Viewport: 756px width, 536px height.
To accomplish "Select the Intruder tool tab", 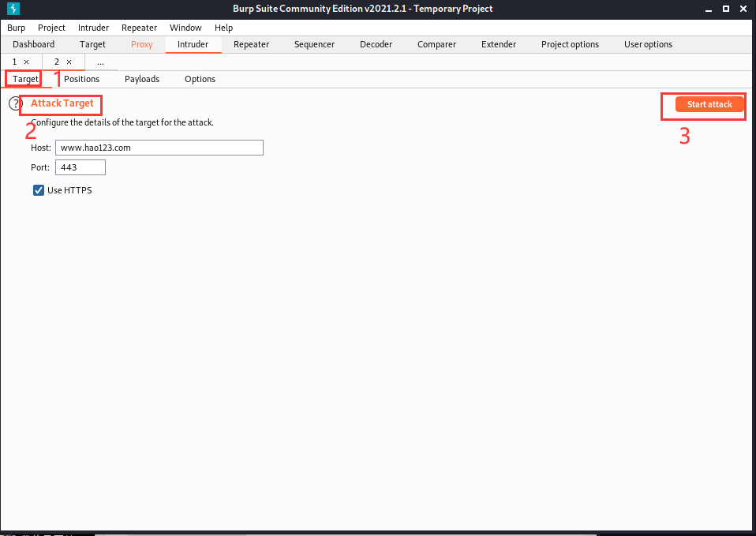I will pyautogui.click(x=193, y=44).
